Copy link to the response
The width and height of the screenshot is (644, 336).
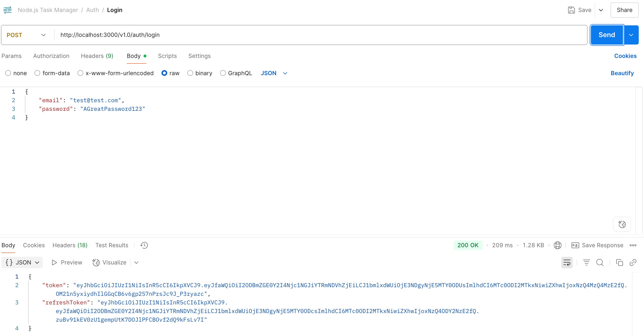tap(633, 263)
